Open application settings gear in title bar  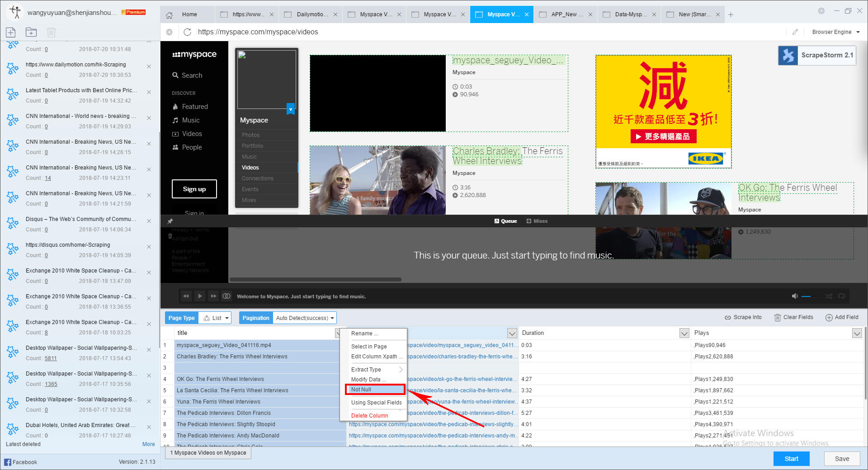pyautogui.click(x=821, y=11)
